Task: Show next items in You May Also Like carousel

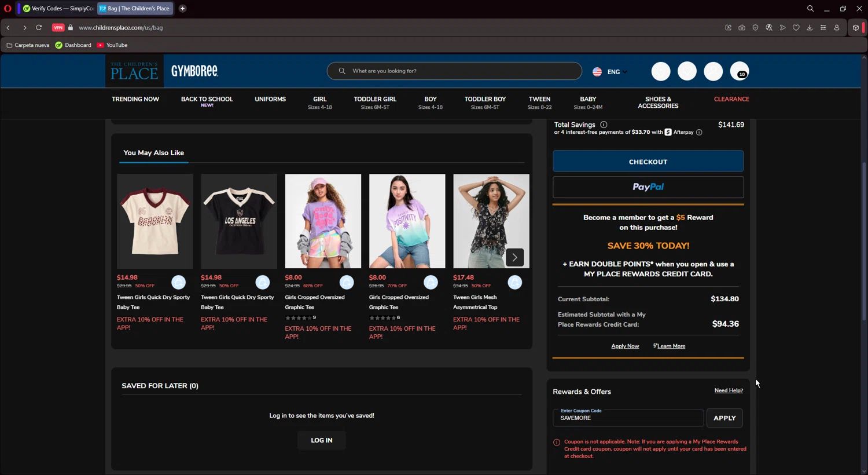Action: tap(514, 257)
